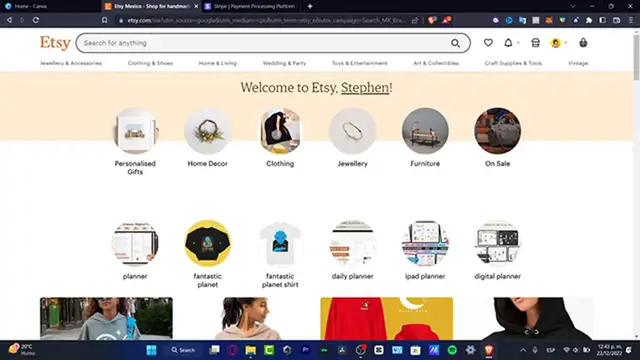This screenshot has height=360, width=640.
Task: Go back with the browser back arrow
Action: tap(9, 20)
